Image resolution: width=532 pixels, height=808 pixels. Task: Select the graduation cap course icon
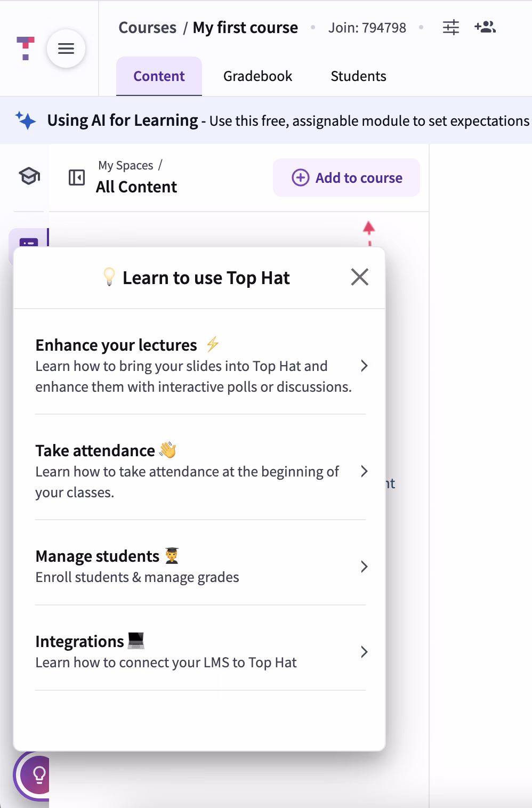[x=28, y=176]
